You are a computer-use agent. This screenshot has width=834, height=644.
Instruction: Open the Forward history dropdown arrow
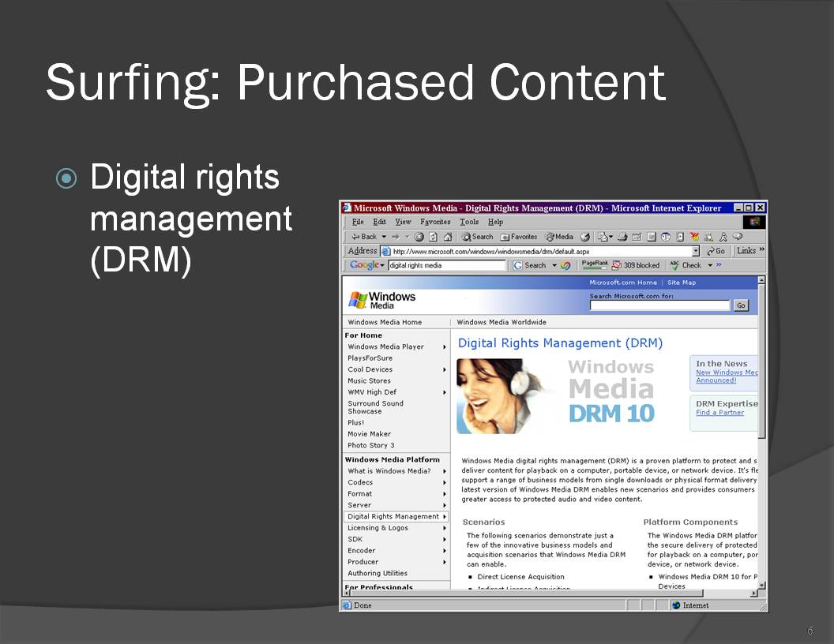pos(407,237)
